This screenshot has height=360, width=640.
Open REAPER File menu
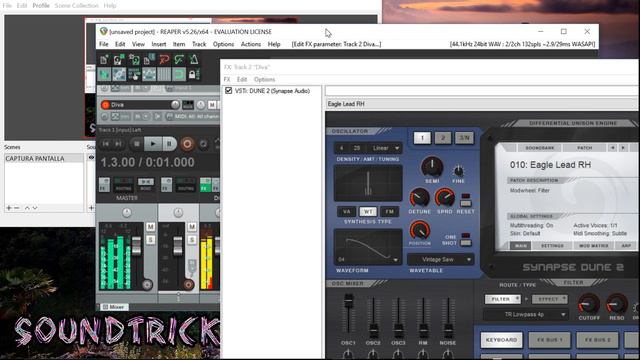(x=104, y=44)
